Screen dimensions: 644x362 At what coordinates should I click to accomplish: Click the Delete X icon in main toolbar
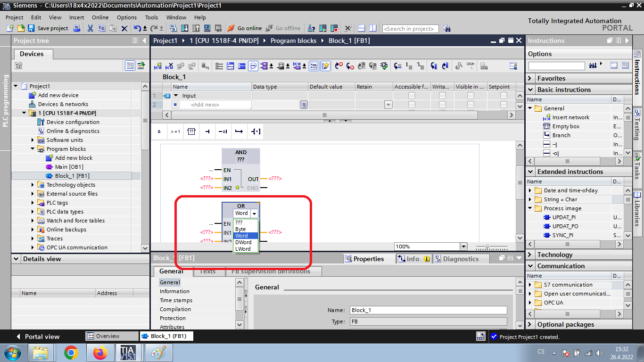[124, 28]
